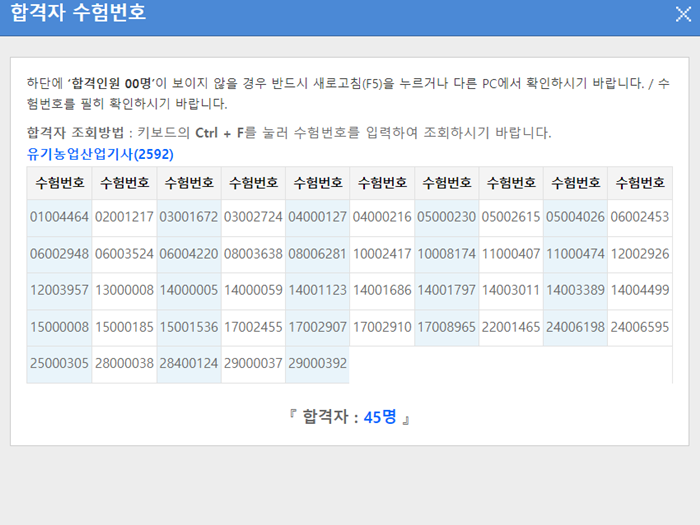Select exam number 03001672
Image resolution: width=700 pixels, height=525 pixels.
[189, 217]
